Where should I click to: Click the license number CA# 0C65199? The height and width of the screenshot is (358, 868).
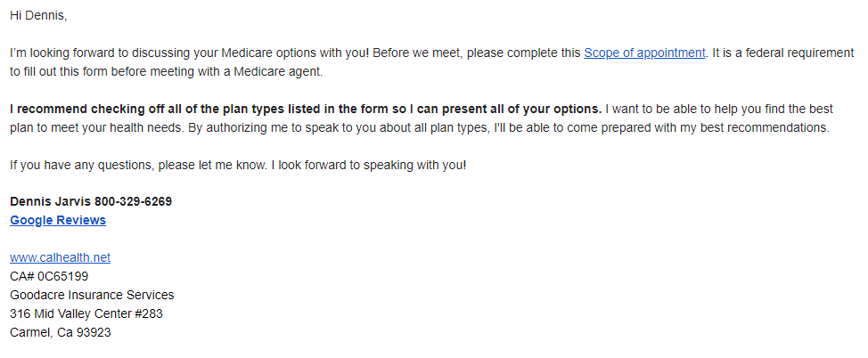(x=49, y=276)
